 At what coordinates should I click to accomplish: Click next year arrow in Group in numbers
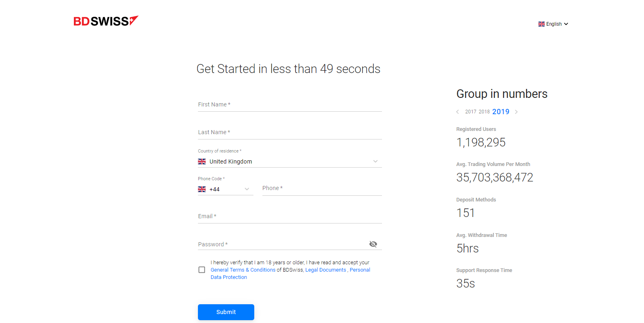(516, 112)
